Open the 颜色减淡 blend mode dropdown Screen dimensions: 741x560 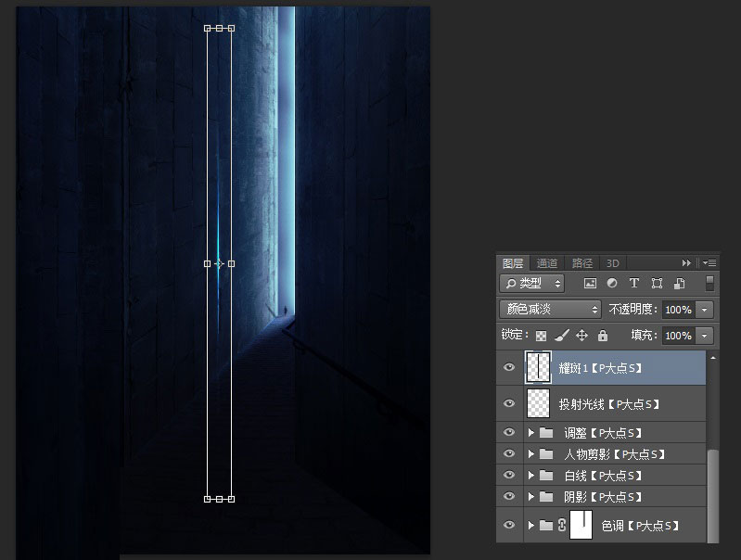(x=550, y=310)
